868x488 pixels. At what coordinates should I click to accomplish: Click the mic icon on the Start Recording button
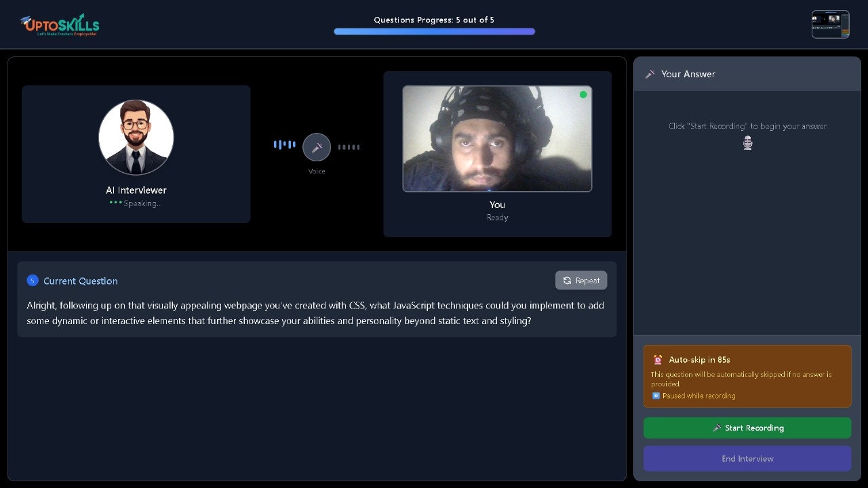[717, 428]
